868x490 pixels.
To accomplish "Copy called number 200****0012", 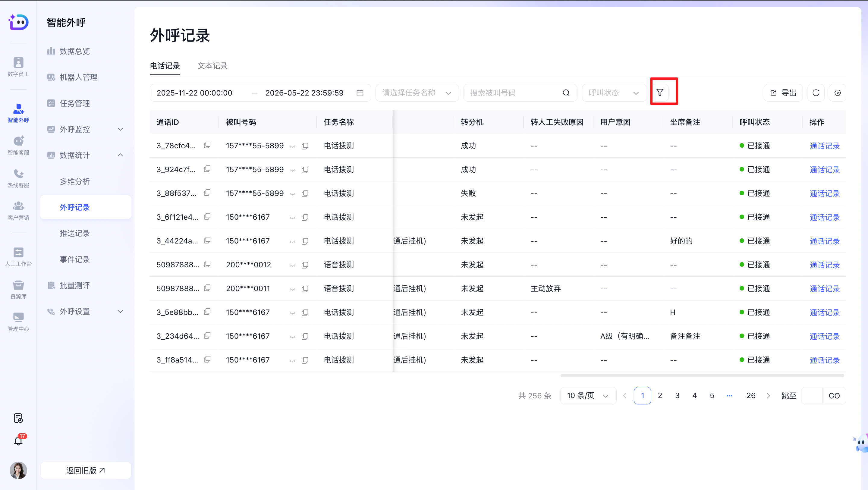I will pos(305,265).
